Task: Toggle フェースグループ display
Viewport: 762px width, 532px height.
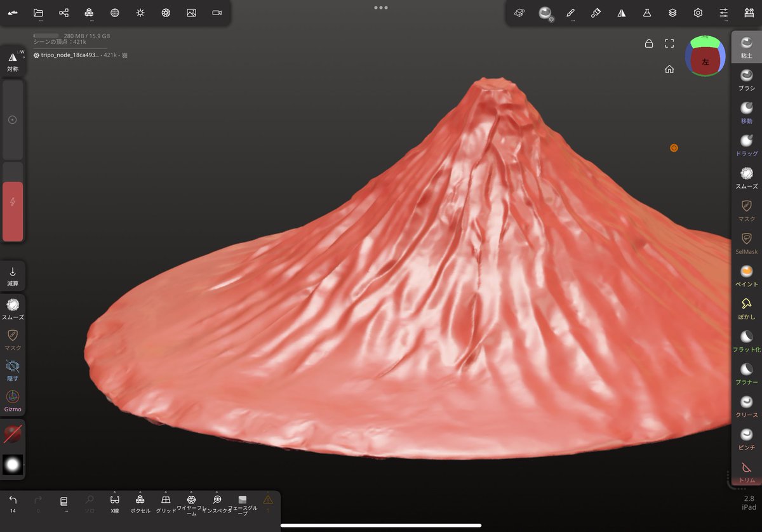Action: 243,505
